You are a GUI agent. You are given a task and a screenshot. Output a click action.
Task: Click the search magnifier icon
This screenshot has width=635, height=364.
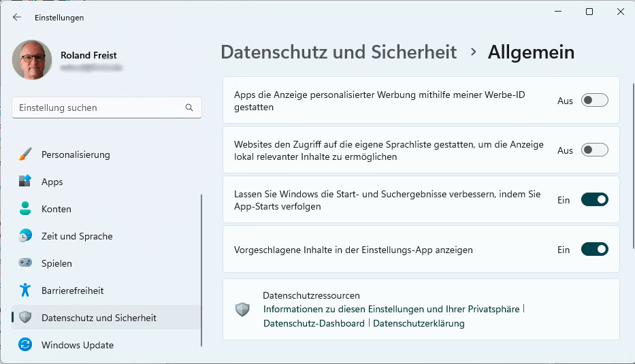click(189, 107)
